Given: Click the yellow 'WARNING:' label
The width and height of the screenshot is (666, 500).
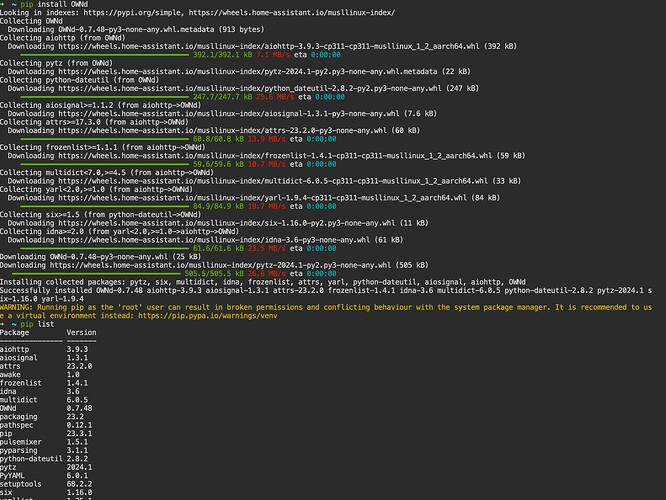Looking at the screenshot, I should point(16,308).
